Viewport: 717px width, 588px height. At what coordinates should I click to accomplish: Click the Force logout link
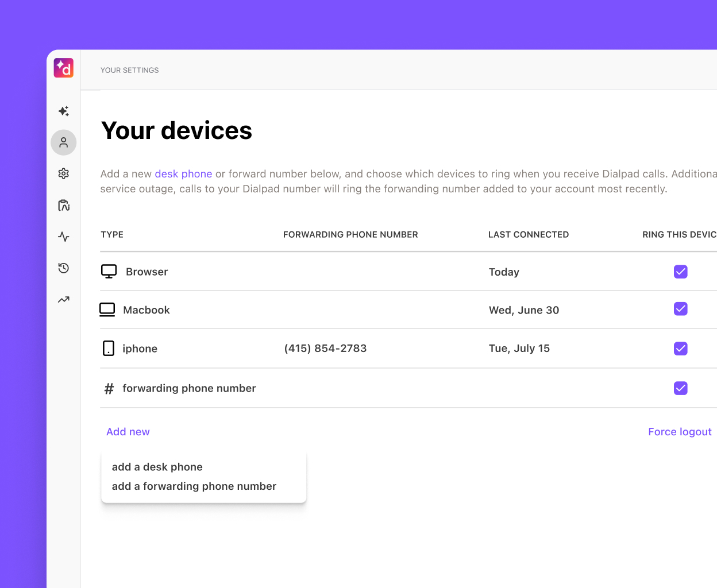(x=680, y=431)
